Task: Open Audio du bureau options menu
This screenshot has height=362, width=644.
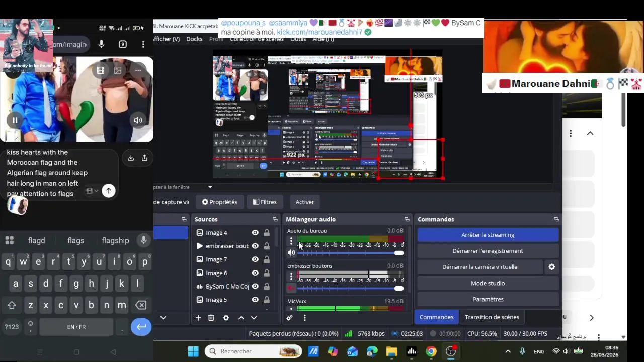Action: (x=291, y=241)
